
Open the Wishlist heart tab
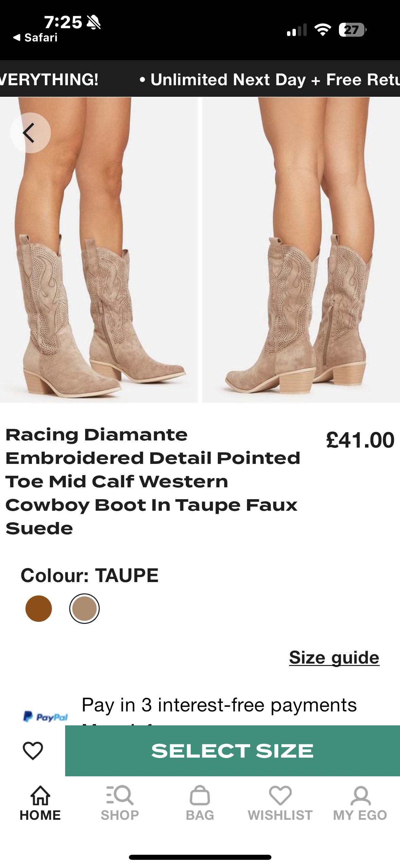[x=280, y=803]
